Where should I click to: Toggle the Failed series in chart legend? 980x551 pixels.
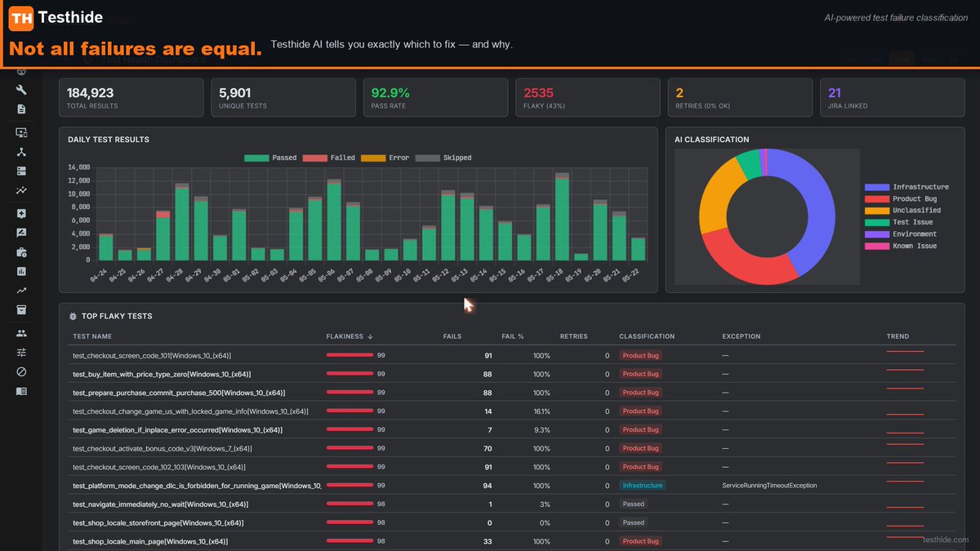tap(329, 158)
